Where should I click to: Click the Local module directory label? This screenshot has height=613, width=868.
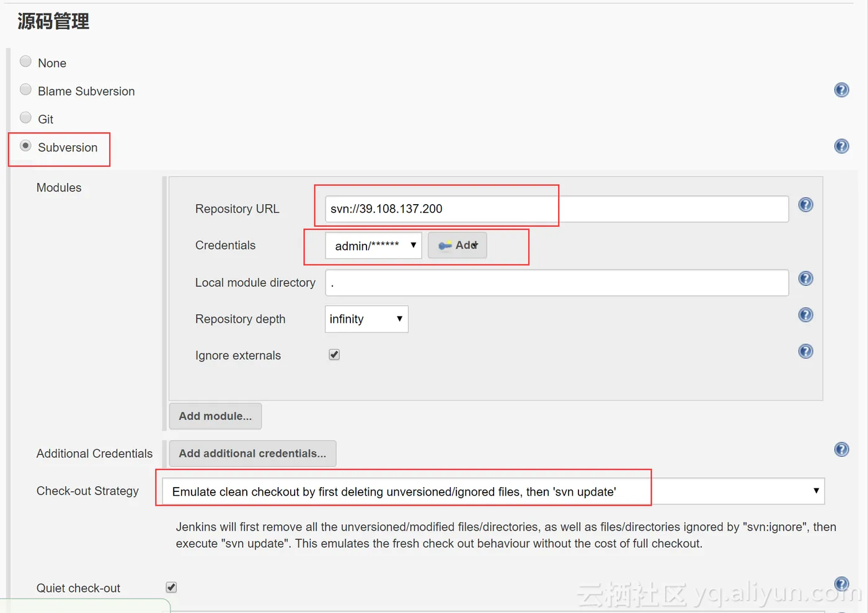[255, 283]
